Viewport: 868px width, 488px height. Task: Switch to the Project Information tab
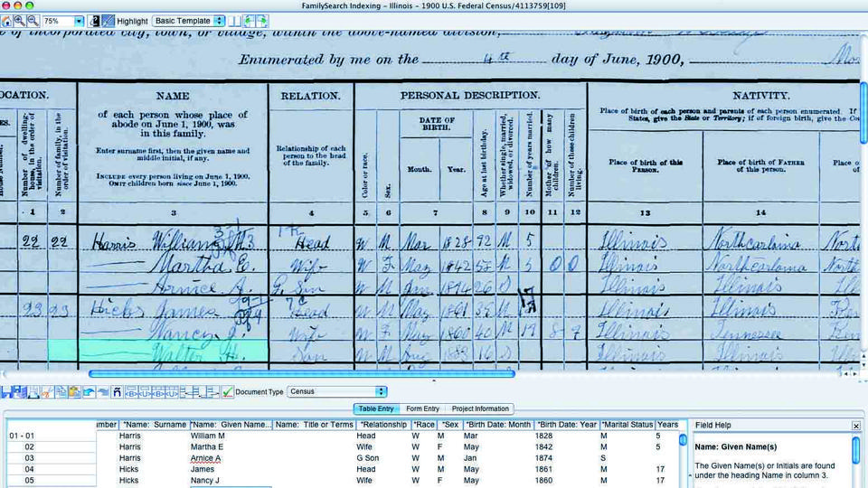click(480, 408)
